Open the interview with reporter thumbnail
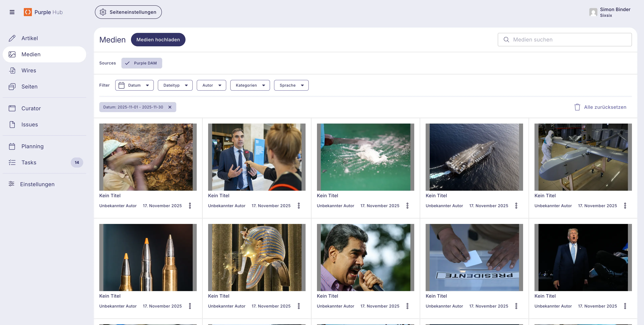 tap(257, 157)
